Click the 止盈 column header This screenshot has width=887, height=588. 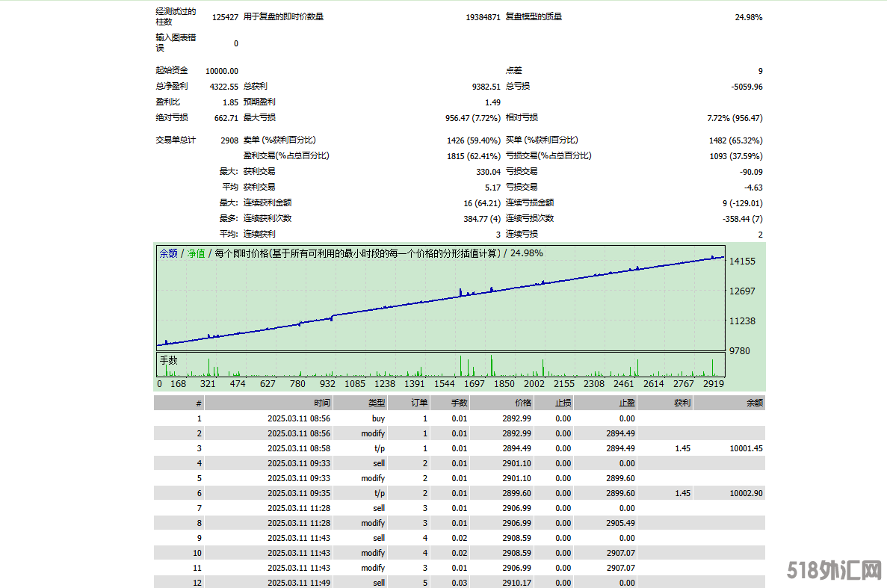pyautogui.click(x=626, y=403)
